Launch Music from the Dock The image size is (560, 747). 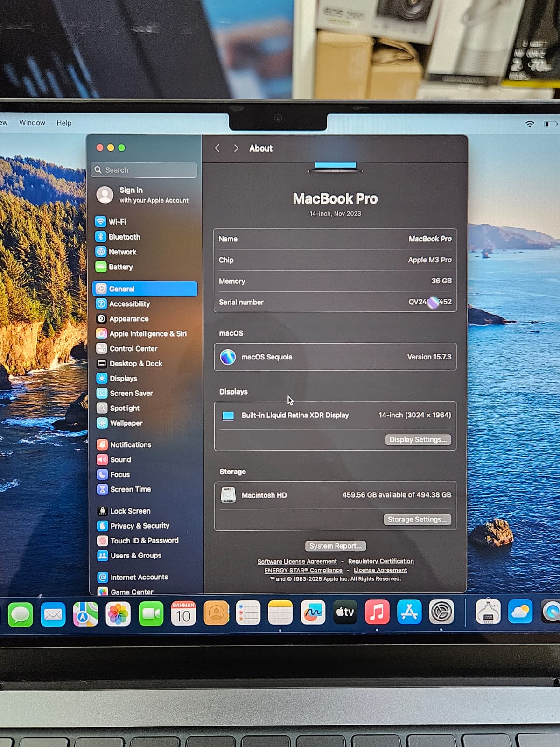coord(377,612)
